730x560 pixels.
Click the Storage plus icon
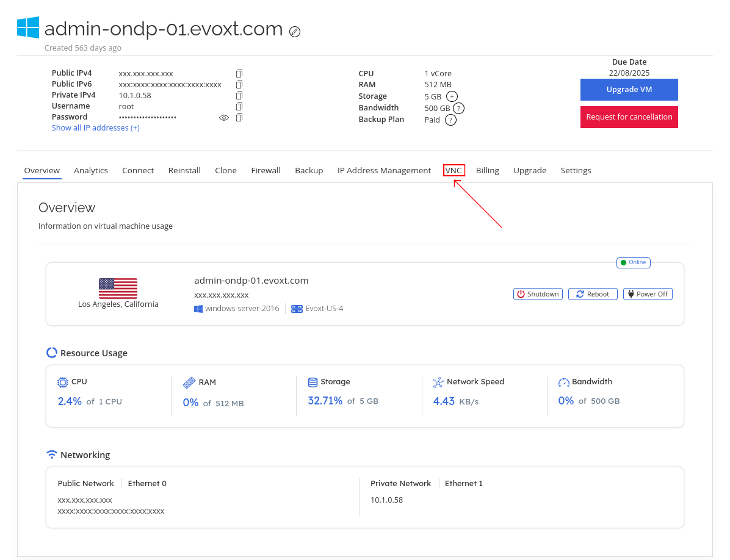(452, 96)
